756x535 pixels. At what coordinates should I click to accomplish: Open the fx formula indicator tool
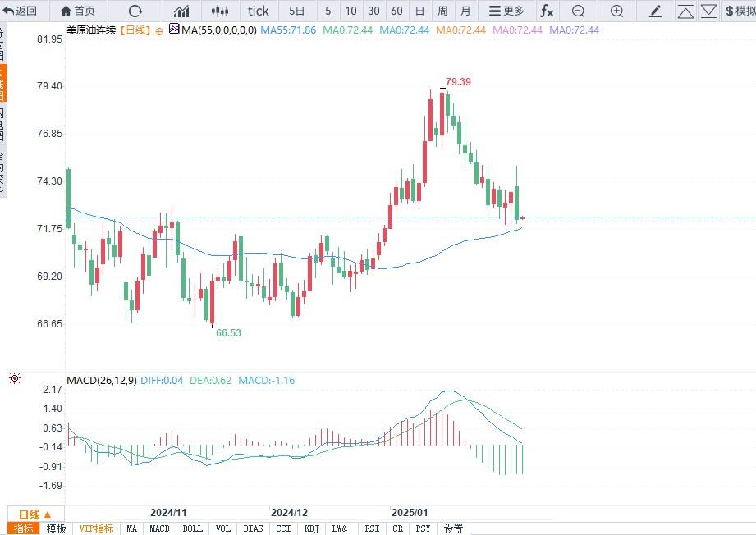click(x=546, y=11)
